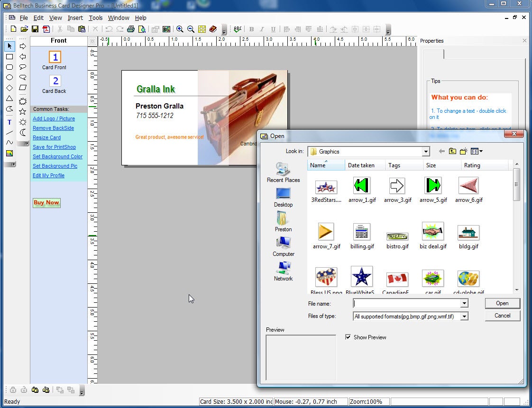Select the crescent moon shape tool
Viewport: 532px width, 408px height.
(23, 133)
